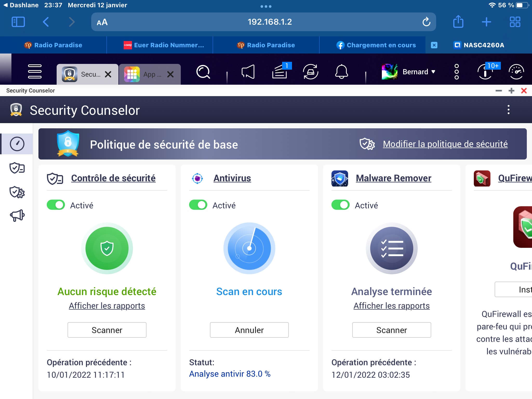Open the notification bell icon
Viewport: 532px width, 399px height.
(x=341, y=71)
